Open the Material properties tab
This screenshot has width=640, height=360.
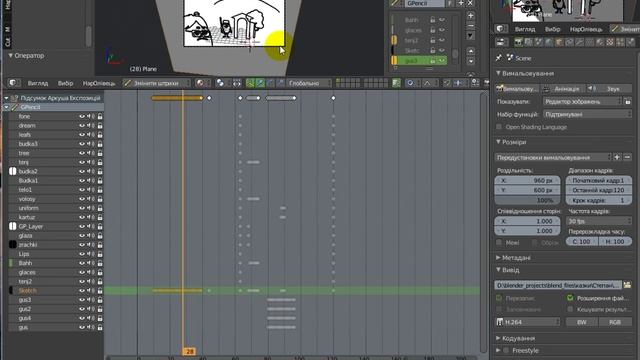click(x=600, y=42)
